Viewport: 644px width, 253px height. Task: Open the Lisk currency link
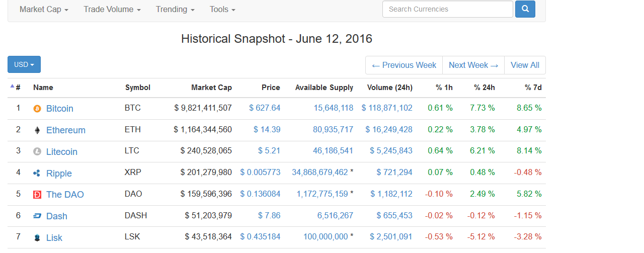[54, 238]
